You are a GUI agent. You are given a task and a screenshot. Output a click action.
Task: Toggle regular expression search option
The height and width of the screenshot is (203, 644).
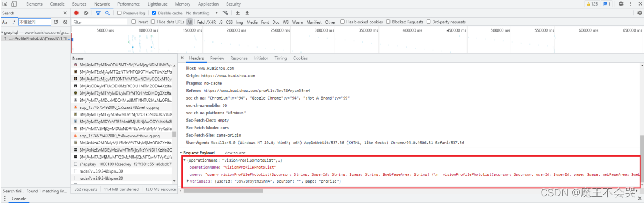tap(13, 22)
